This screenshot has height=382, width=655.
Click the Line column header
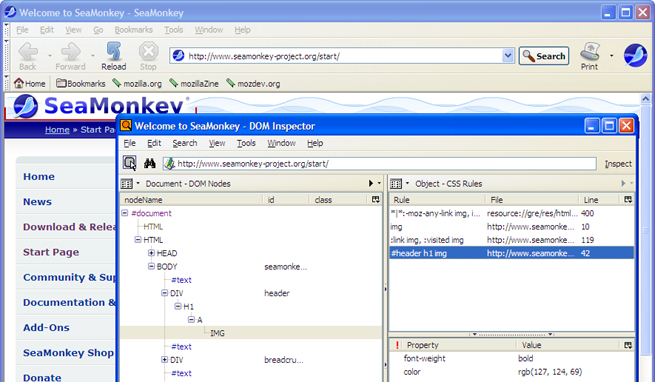600,199
